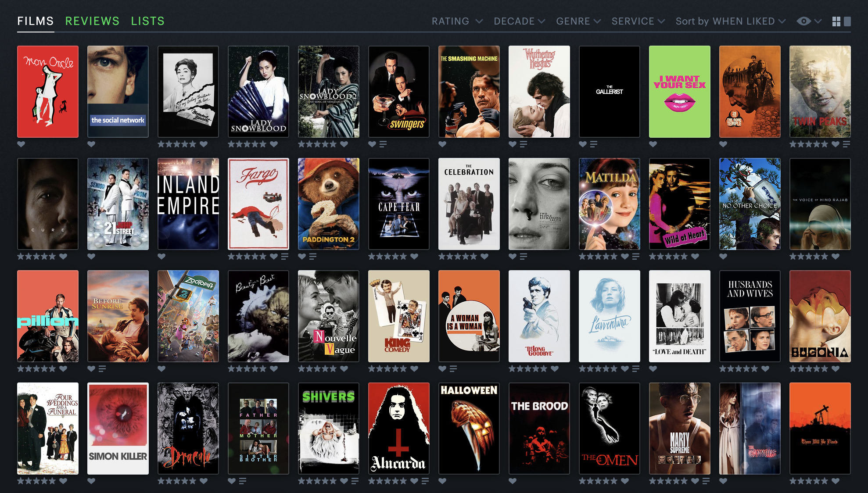
Task: Click heart icon under Mon Oncle
Action: 21,144
